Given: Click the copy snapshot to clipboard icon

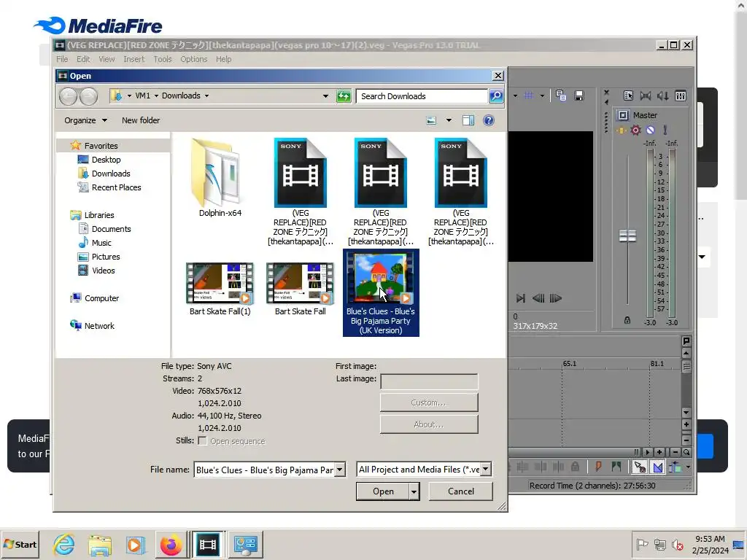Looking at the screenshot, I should (561, 96).
